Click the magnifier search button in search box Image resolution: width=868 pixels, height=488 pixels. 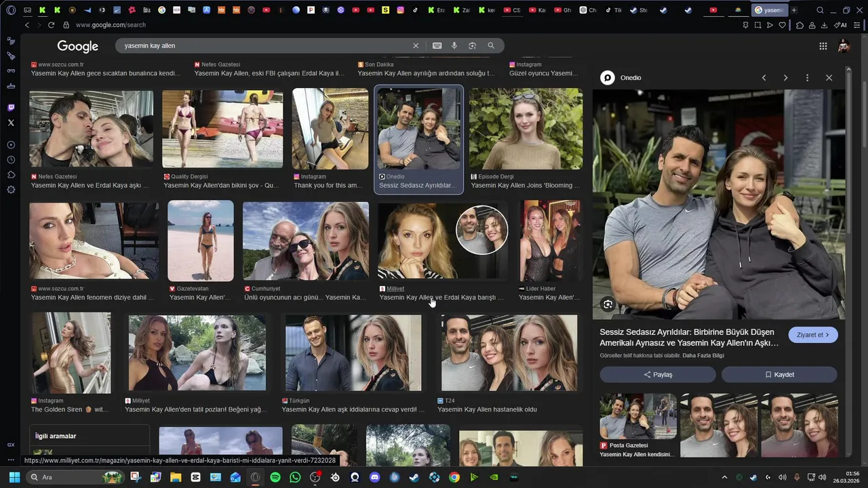coord(491,45)
